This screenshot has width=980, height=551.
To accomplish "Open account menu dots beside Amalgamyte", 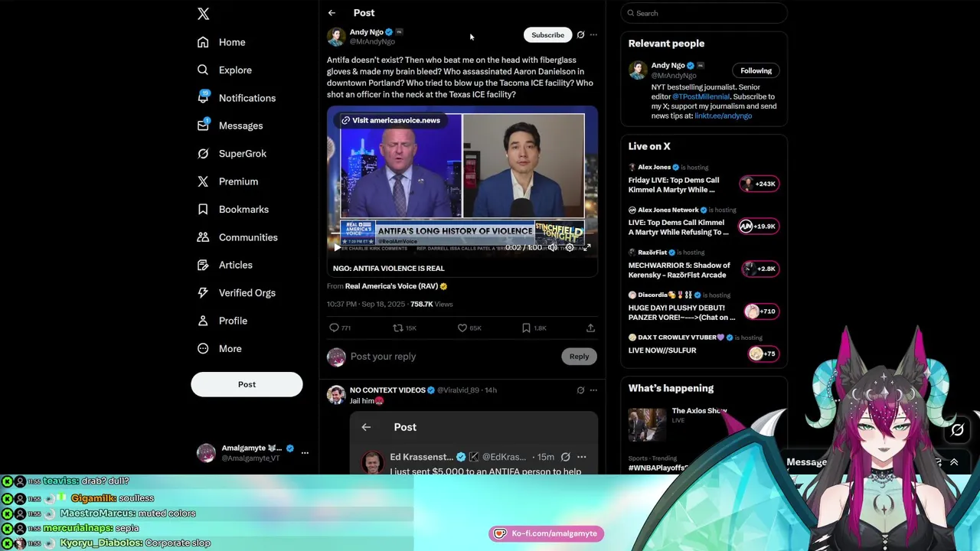I will point(305,453).
